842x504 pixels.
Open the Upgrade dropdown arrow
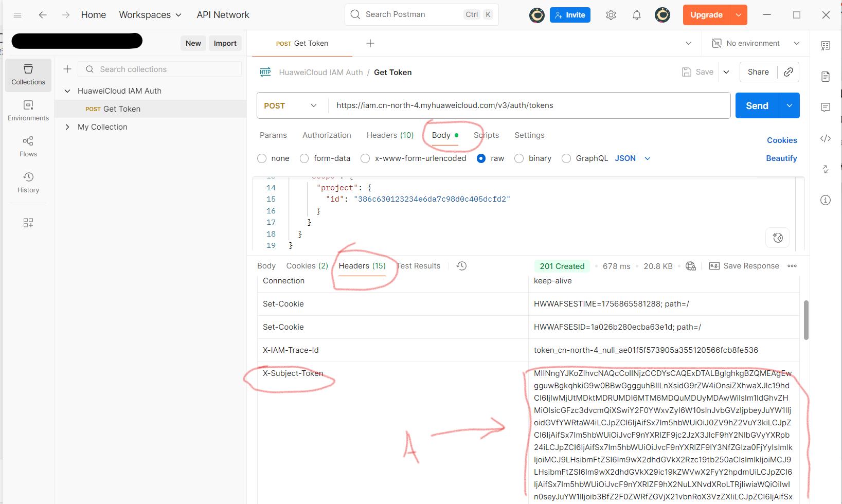tap(739, 15)
